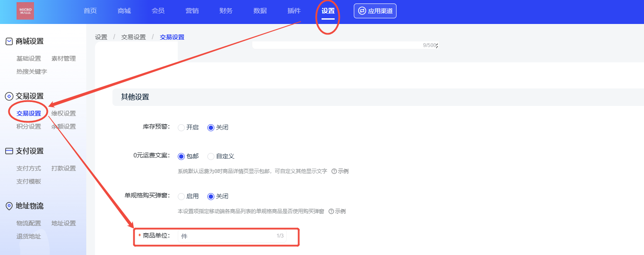
Task: Click the 交易设置 diamond section icon
Action: tap(9, 96)
